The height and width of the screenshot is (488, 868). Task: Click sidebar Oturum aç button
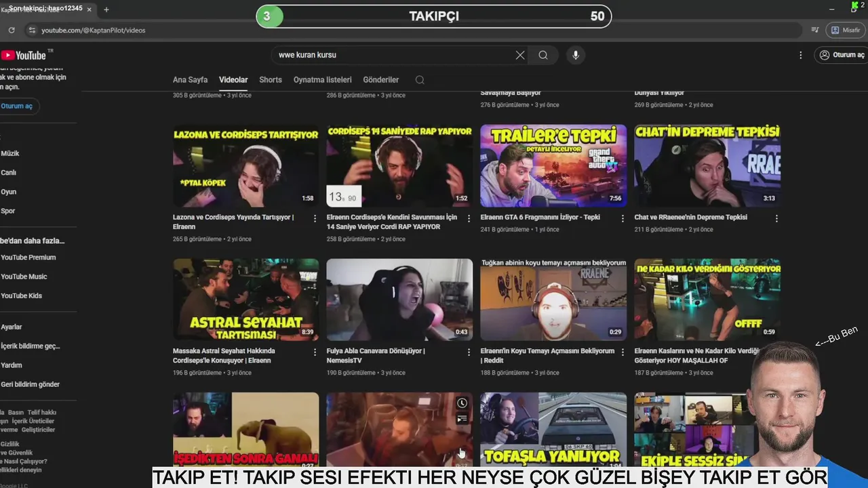pos(17,106)
